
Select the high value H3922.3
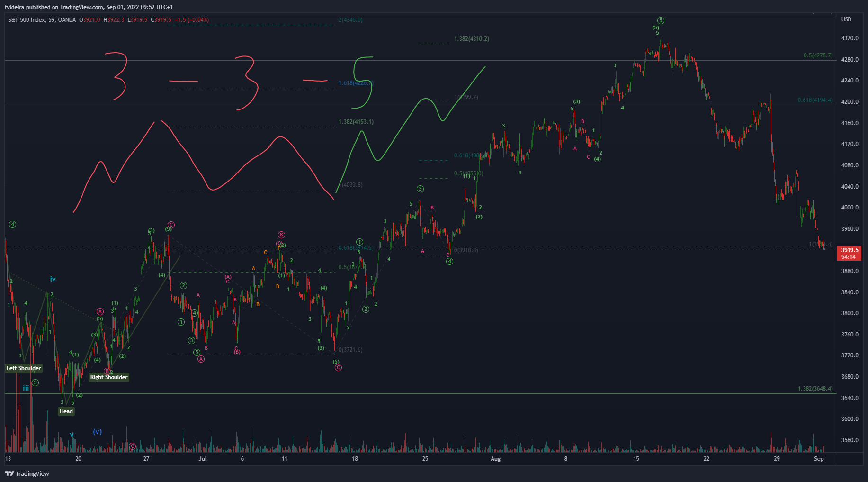(114, 20)
